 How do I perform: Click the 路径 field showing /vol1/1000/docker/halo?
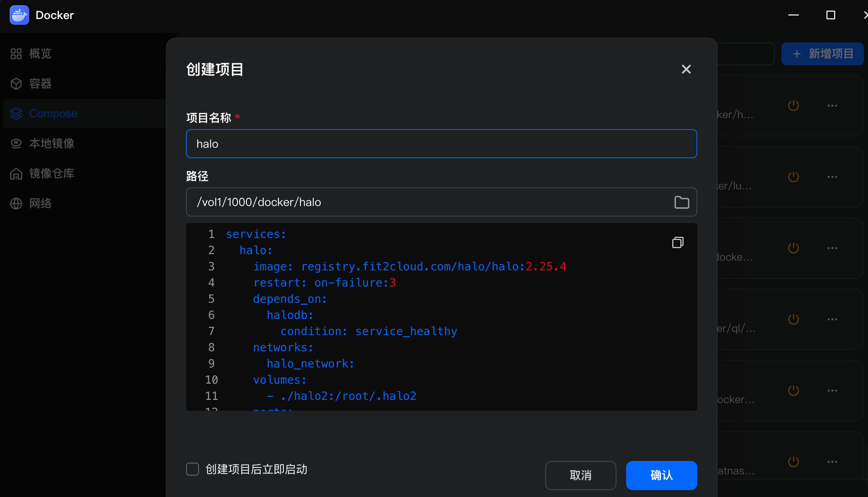(441, 202)
